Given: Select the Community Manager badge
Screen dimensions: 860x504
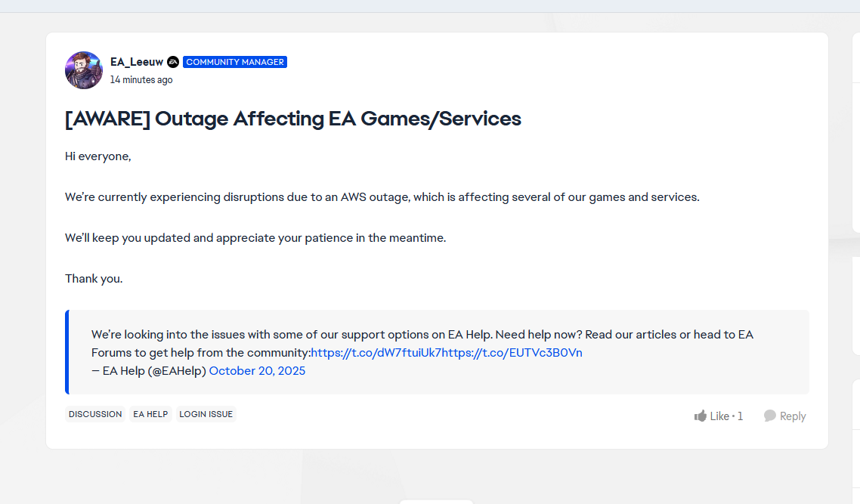Looking at the screenshot, I should (235, 62).
